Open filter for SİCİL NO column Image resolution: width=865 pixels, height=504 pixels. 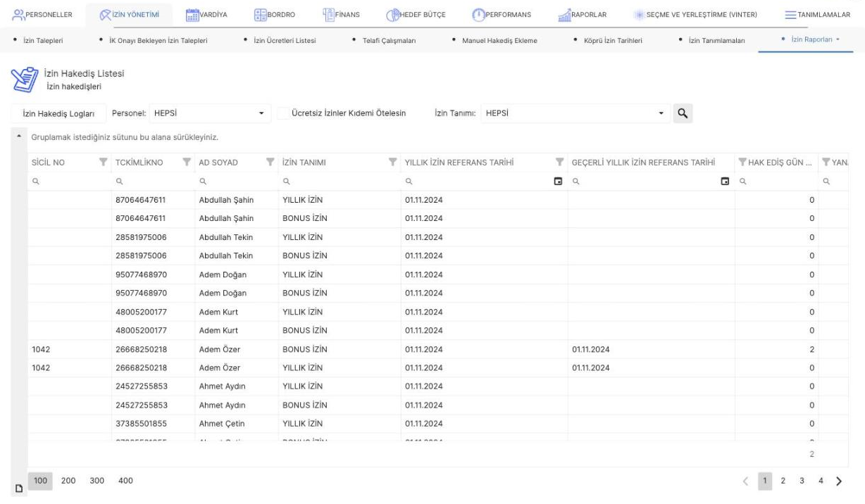[x=104, y=163]
